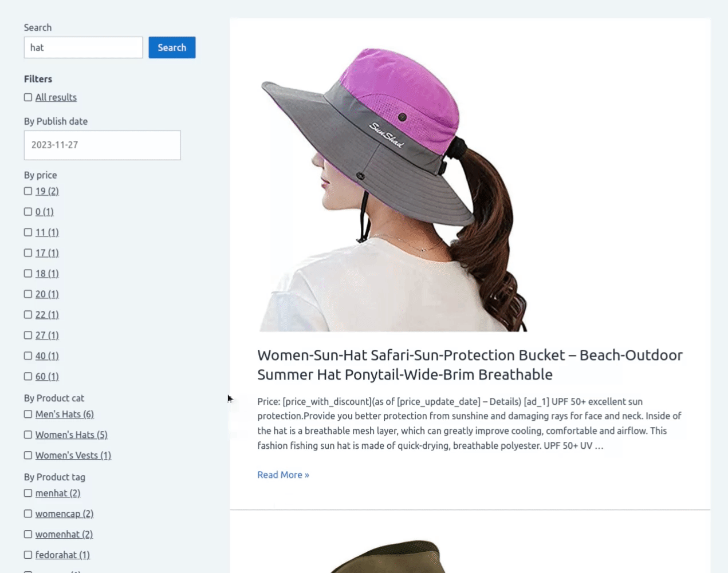Open the 19 (2) price link
The height and width of the screenshot is (573, 728).
(47, 191)
